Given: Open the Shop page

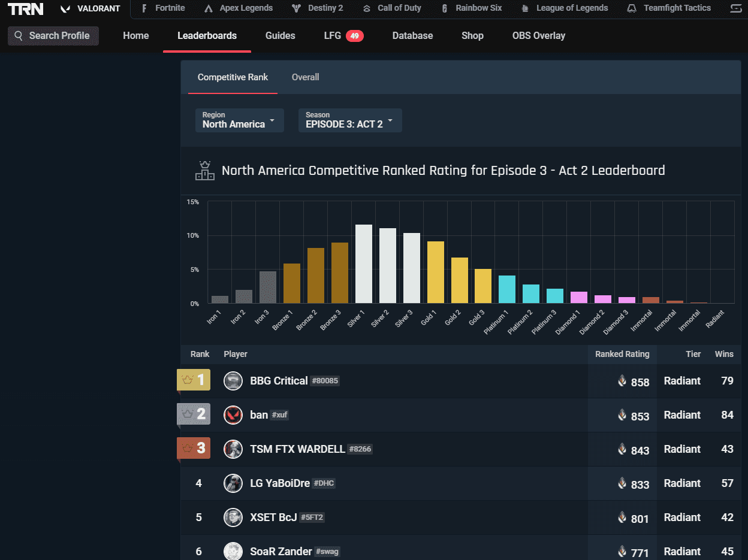Looking at the screenshot, I should click(472, 35).
